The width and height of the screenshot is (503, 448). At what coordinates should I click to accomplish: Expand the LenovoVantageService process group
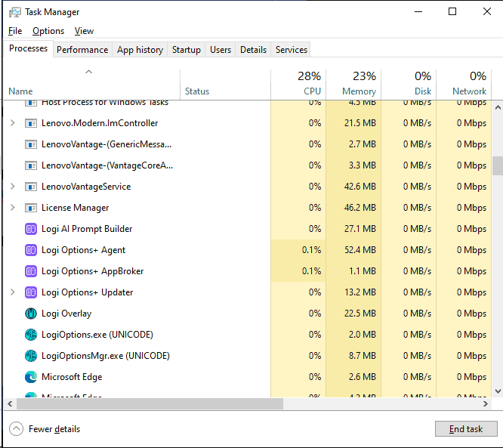[13, 187]
